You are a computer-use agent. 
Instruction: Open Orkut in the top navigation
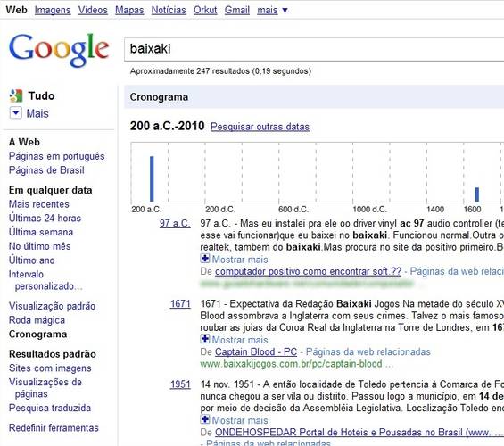pyautogui.click(x=205, y=11)
